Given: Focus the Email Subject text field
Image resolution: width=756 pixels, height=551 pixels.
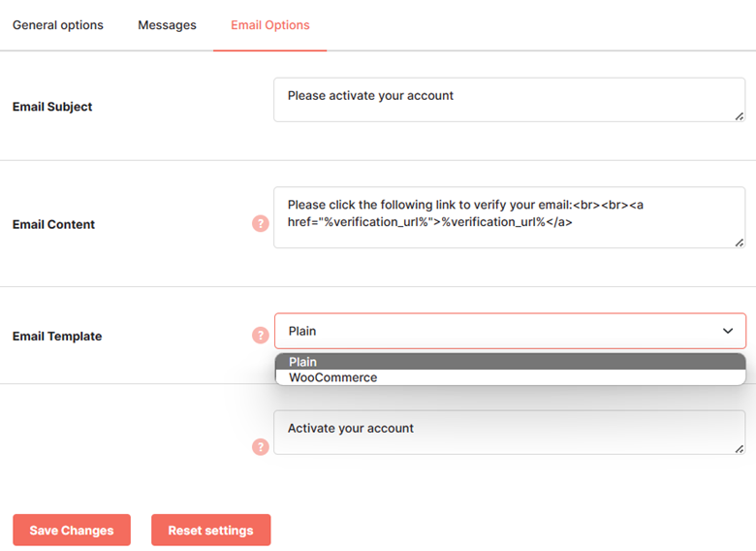Looking at the screenshot, I should pyautogui.click(x=510, y=100).
